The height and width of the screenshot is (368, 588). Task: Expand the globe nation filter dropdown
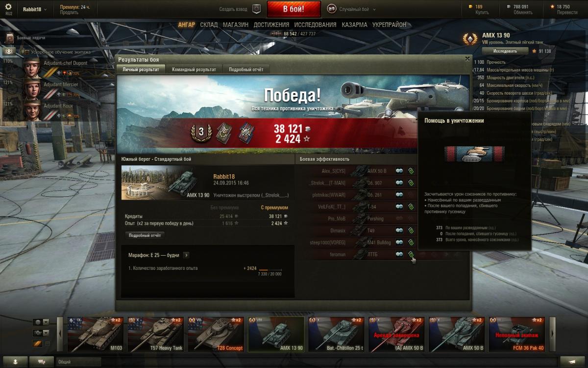click(x=47, y=322)
